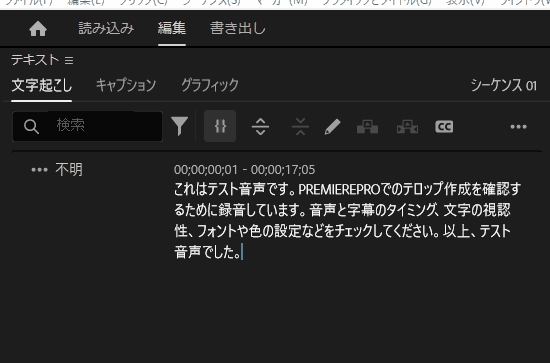Click the magnifier search icon

(x=32, y=126)
